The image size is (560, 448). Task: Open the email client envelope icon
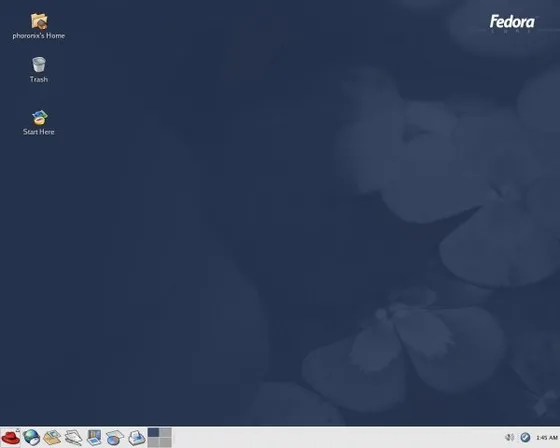coord(52,438)
